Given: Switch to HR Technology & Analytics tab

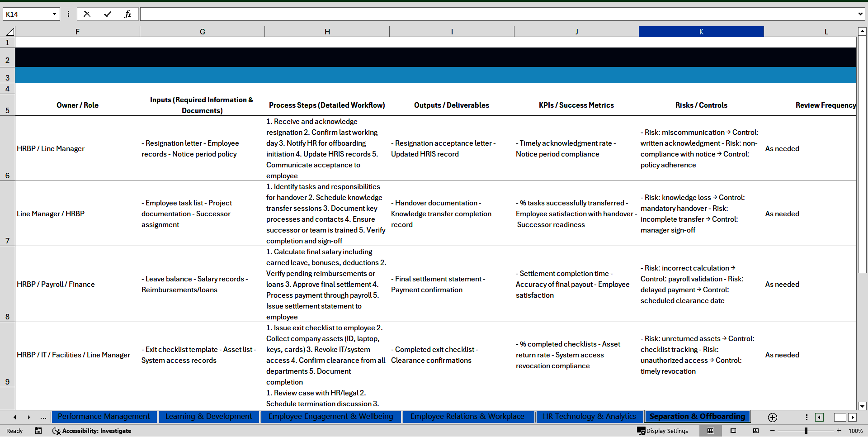Looking at the screenshot, I should [x=589, y=417].
